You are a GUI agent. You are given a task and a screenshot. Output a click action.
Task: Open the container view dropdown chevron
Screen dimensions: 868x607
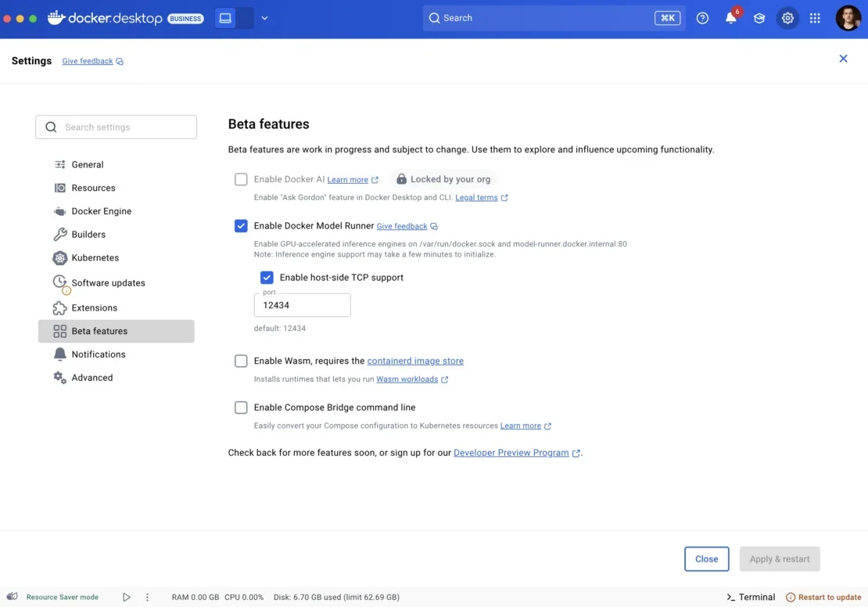pyautogui.click(x=264, y=17)
